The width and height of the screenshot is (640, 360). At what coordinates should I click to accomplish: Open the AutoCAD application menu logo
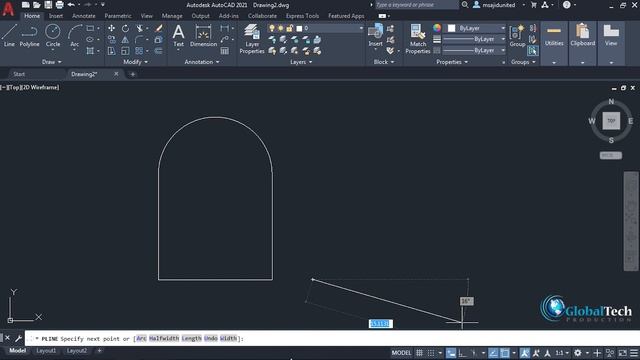[x=8, y=9]
